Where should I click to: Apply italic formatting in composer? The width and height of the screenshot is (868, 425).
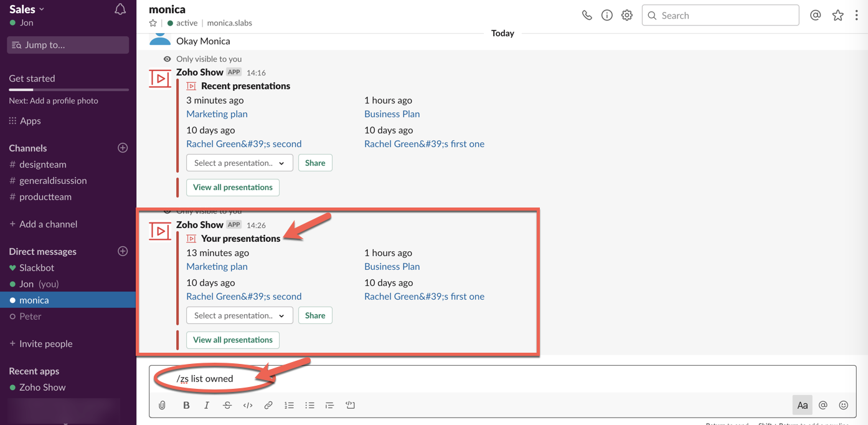tap(207, 405)
